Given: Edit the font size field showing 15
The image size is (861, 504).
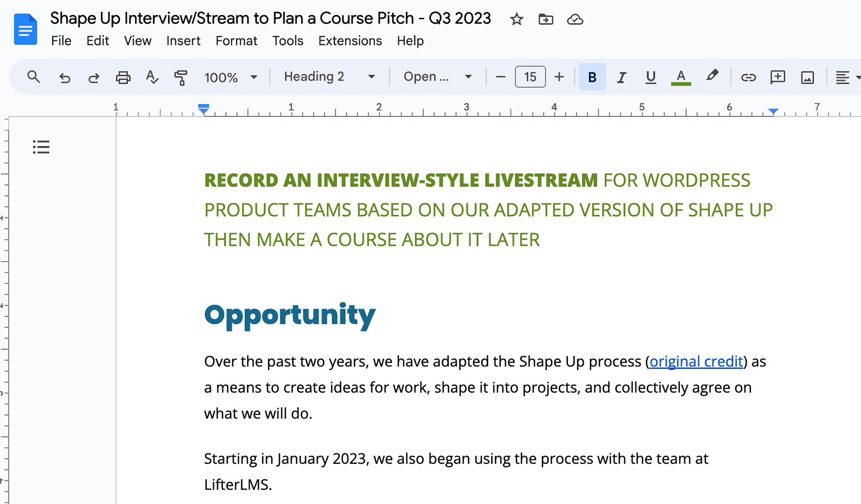Looking at the screenshot, I should pyautogui.click(x=530, y=77).
